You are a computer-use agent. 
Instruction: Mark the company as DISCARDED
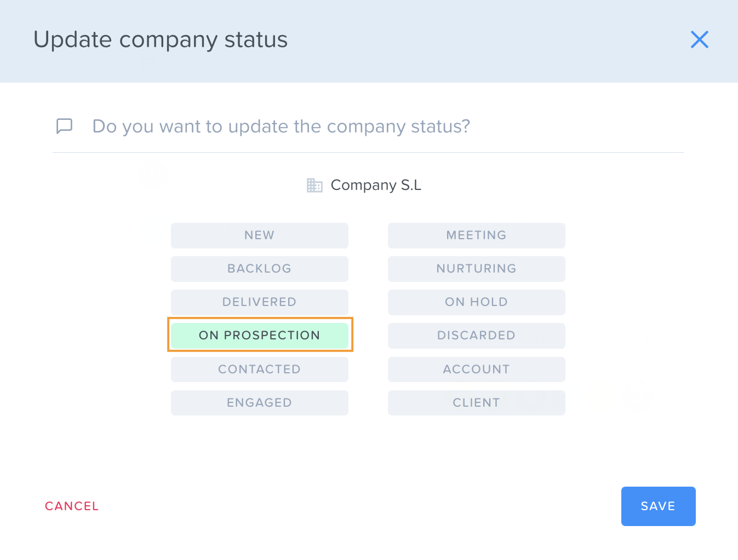(x=477, y=336)
